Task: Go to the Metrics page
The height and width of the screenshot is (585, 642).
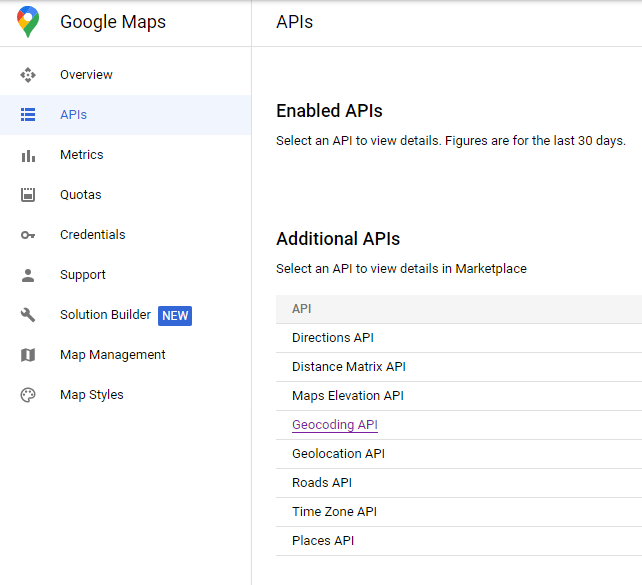Action: pos(125,155)
